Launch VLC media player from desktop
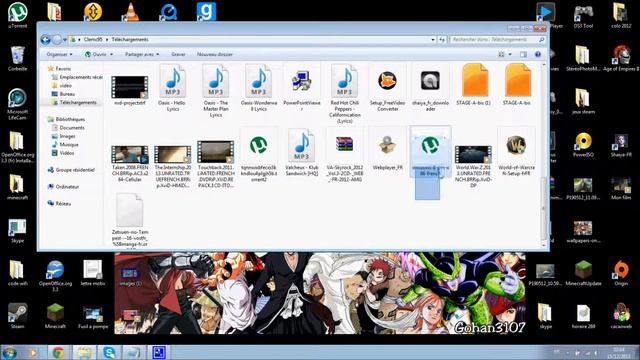Image resolution: width=640 pixels, height=360 pixels. (x=131, y=12)
